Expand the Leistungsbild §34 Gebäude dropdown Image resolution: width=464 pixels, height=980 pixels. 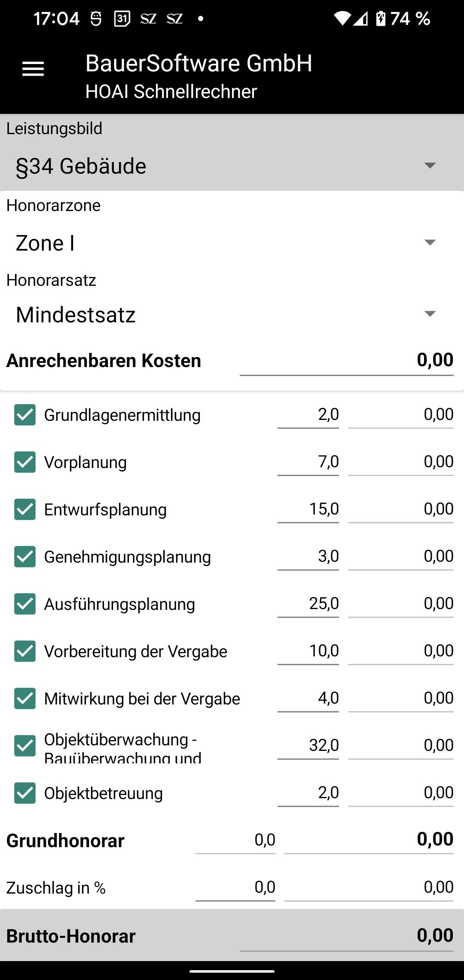coord(232,166)
